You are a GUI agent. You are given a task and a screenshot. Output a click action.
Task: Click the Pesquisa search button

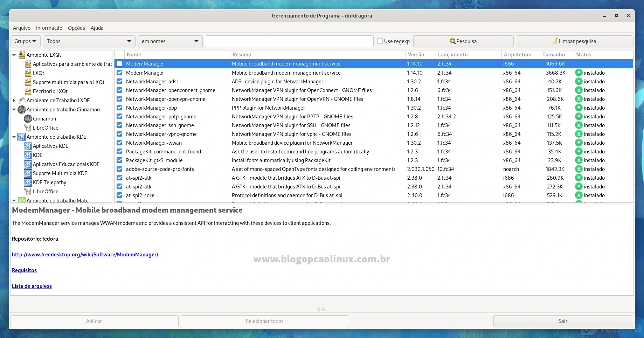[x=463, y=41]
